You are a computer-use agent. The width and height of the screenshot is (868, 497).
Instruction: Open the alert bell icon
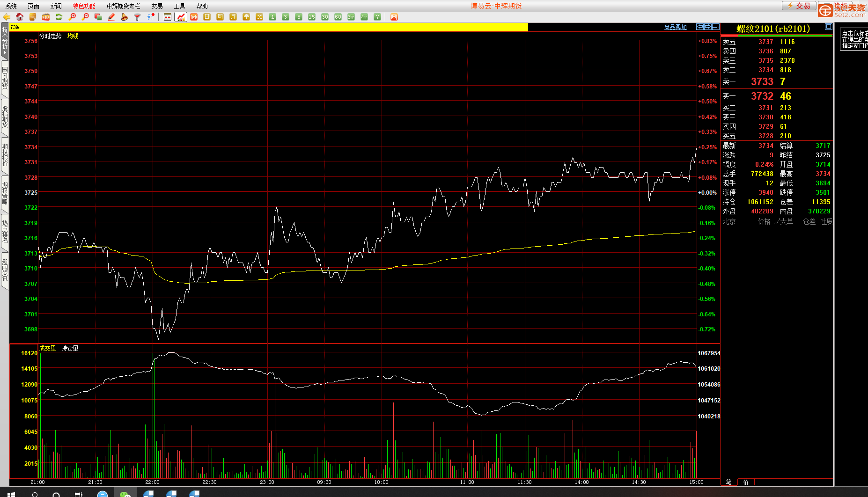pyautogui.click(x=125, y=17)
